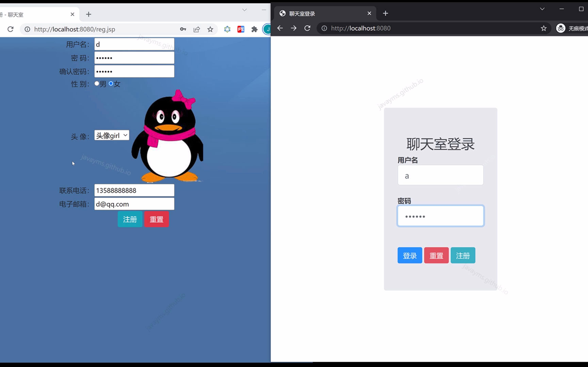Click the incognito 无痕模式 icon

click(561, 28)
